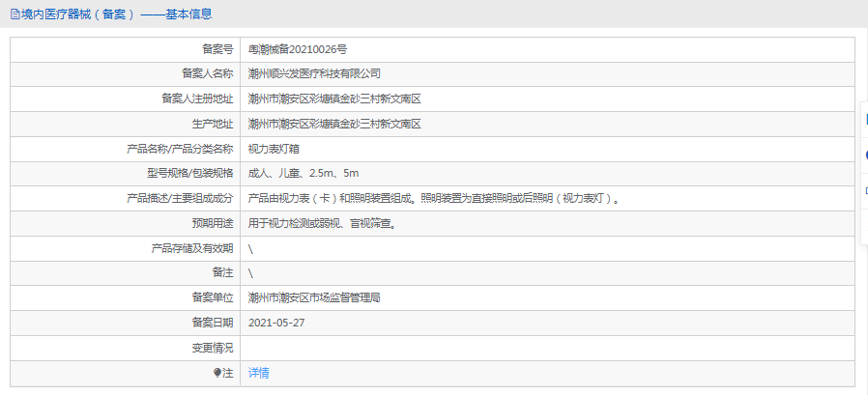Click the 预期用途 label
868x395 pixels.
(213, 223)
